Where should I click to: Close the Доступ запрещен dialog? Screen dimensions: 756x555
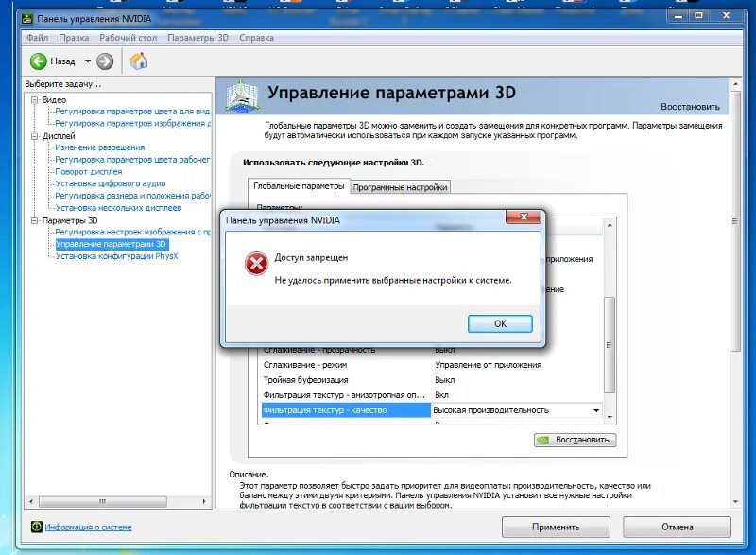[x=524, y=217]
